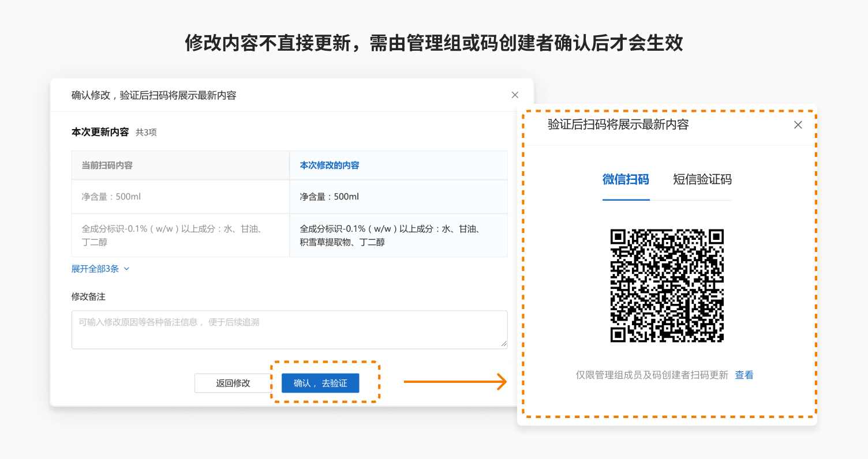This screenshot has height=459, width=868.
Task: Click the grey current 全成分标识 ingredient cell
Action: pos(173,235)
